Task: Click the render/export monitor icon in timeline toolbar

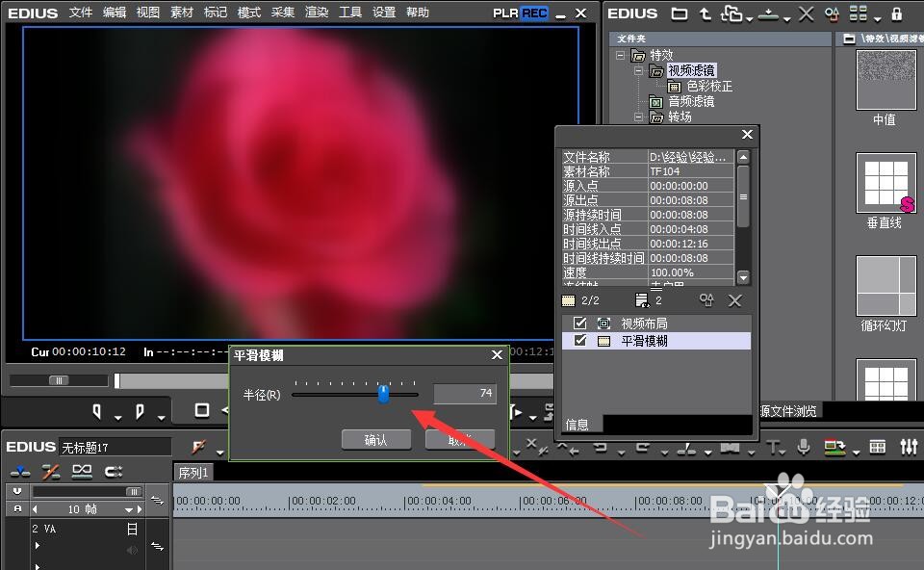Action: [x=834, y=448]
